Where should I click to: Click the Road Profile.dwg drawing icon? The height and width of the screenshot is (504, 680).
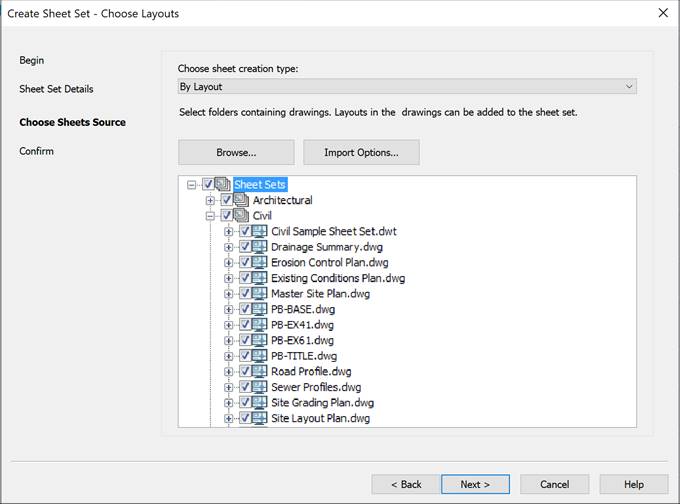coord(260,372)
